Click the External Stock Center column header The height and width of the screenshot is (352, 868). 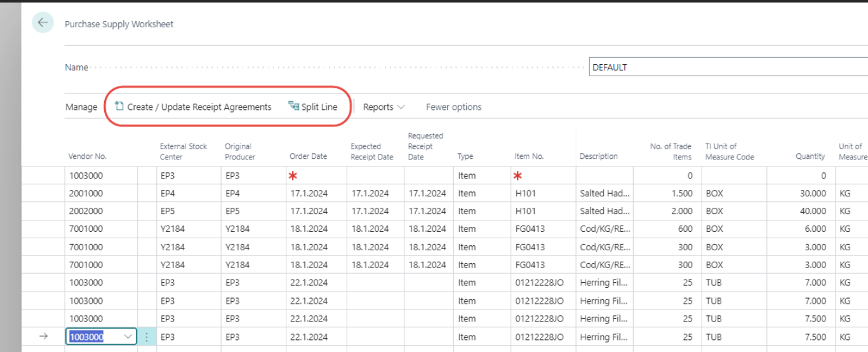[x=184, y=151]
